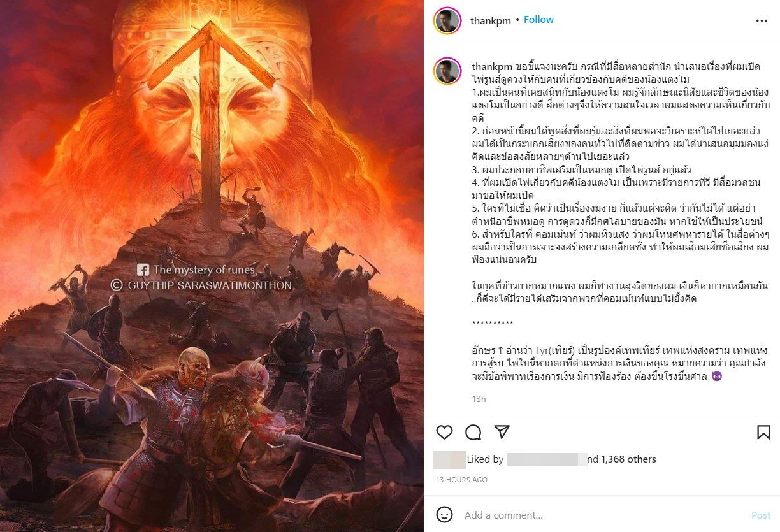
Task: Focus the Add a comment field
Action: point(605,515)
